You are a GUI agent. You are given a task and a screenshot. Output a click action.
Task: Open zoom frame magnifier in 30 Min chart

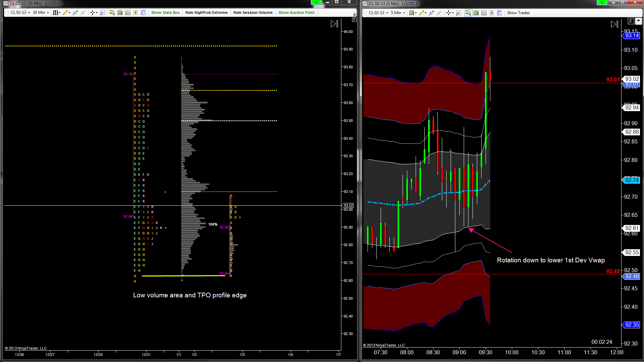102,12
